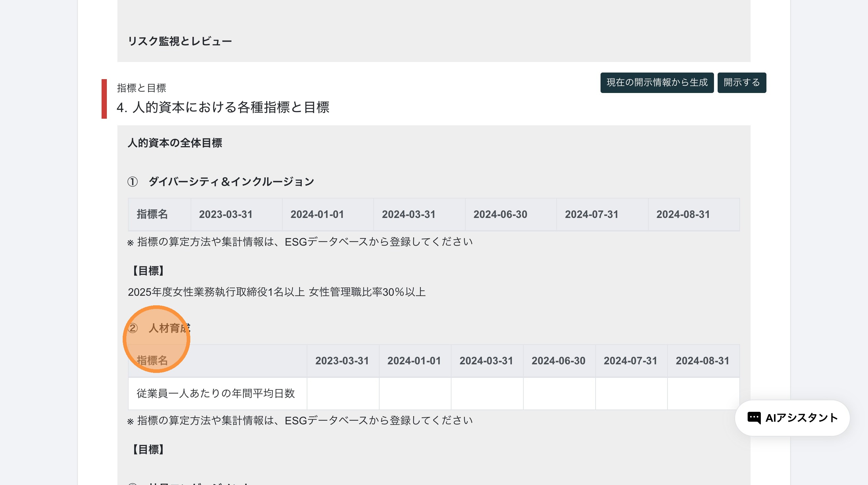Select the 従業員一人あたりの年間平均日数 row label
868x485 pixels.
[216, 393]
